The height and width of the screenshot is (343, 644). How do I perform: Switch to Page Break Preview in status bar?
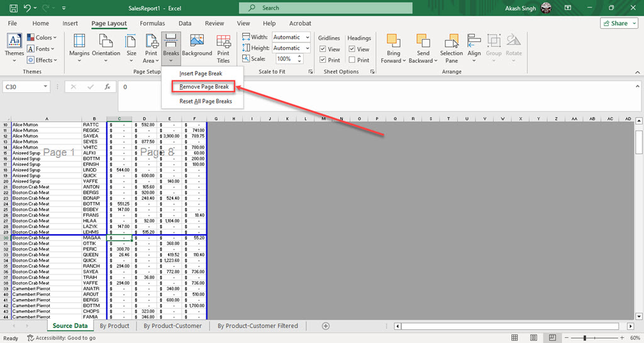(x=552, y=338)
